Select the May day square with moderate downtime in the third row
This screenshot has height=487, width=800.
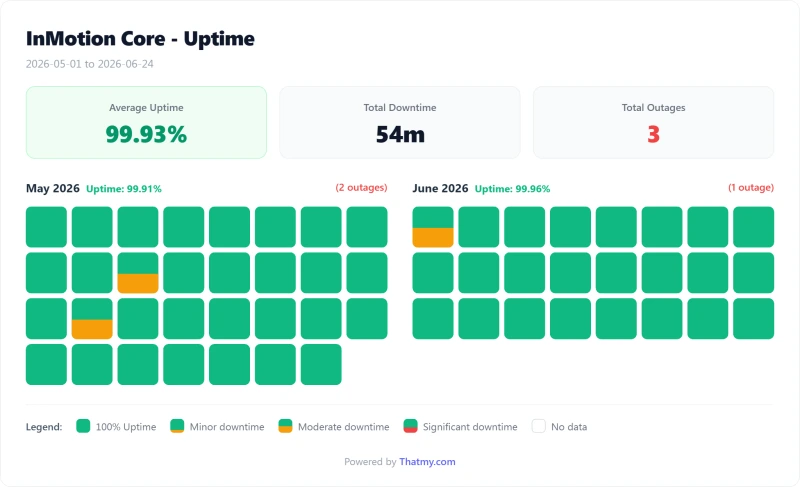pyautogui.click(x=92, y=319)
